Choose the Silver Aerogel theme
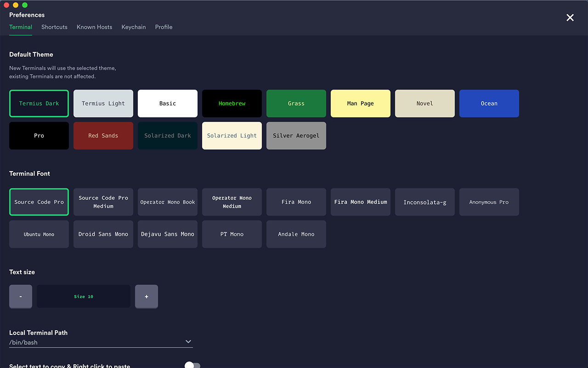588x368 pixels. pos(296,136)
